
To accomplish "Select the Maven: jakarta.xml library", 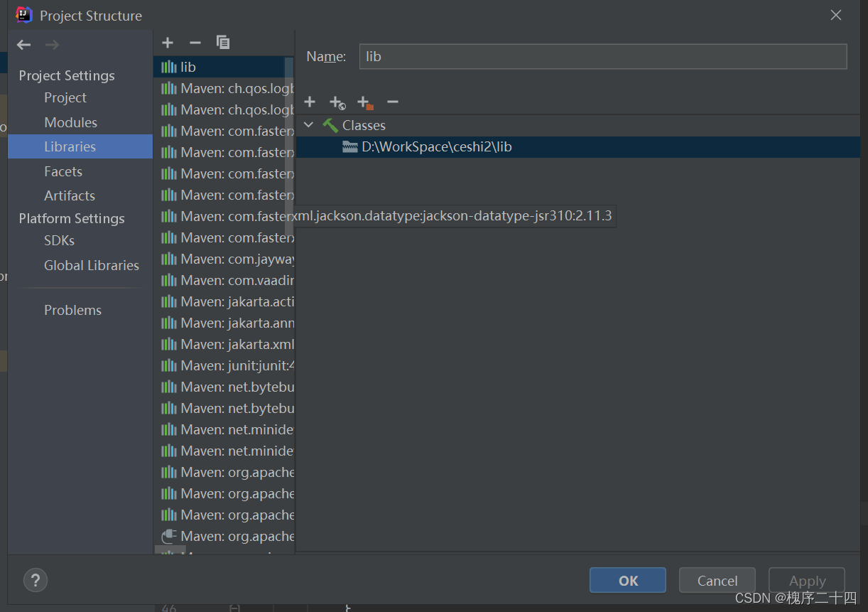I will point(224,344).
